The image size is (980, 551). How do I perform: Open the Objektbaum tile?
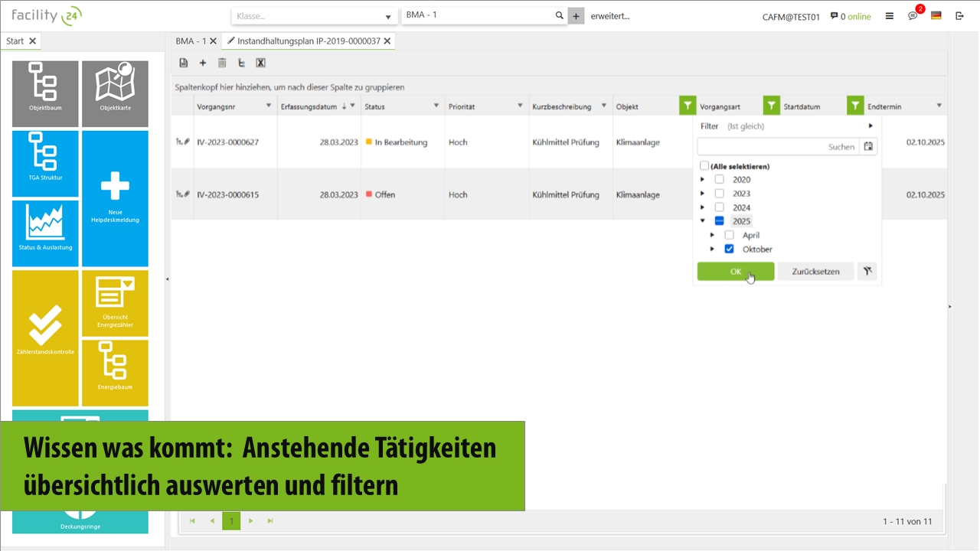(x=45, y=93)
